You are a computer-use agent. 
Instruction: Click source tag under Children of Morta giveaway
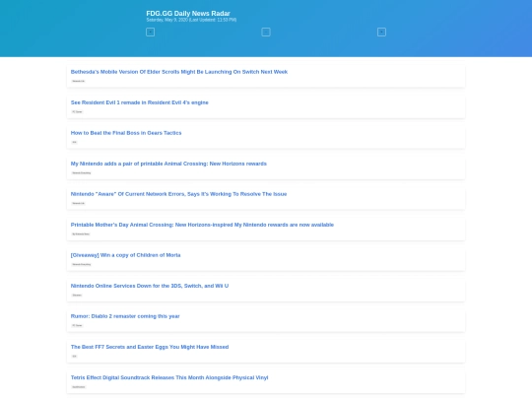pyautogui.click(x=82, y=264)
